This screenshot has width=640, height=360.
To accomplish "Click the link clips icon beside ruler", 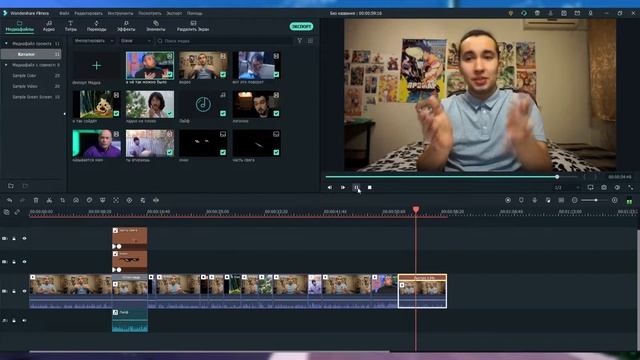I will pos(17,212).
